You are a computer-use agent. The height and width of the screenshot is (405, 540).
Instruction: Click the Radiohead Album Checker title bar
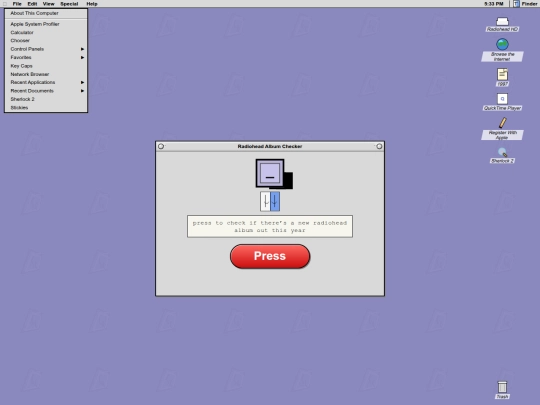tap(270, 146)
